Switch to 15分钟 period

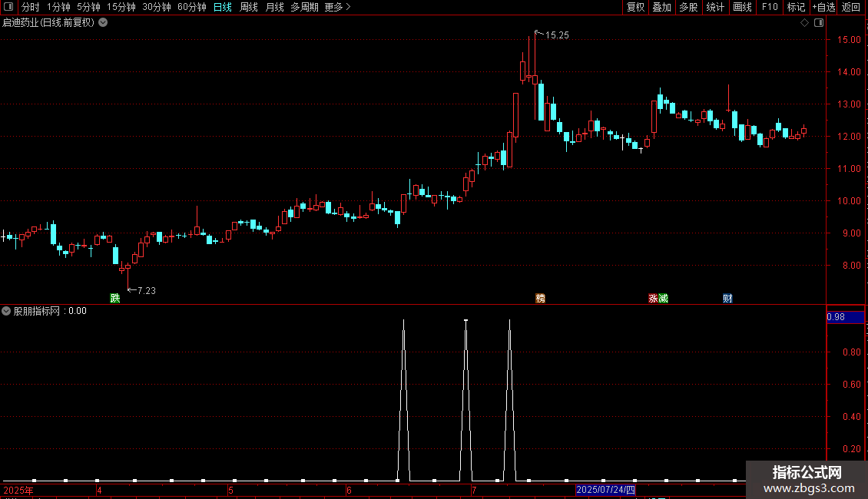tap(121, 7)
